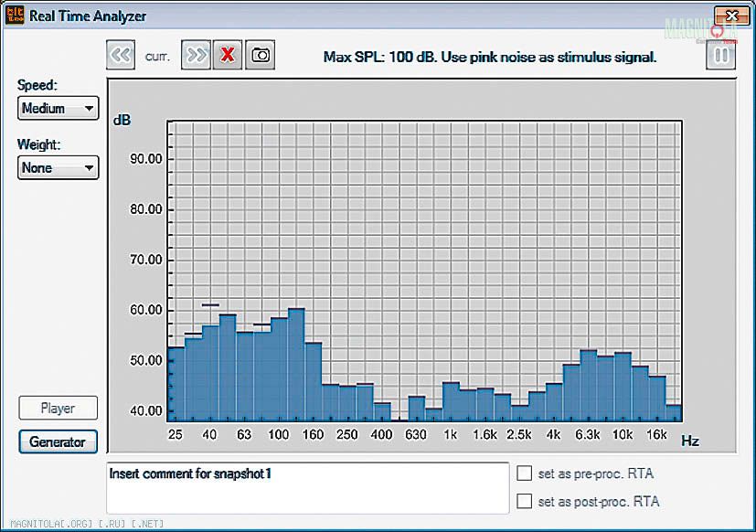
Task: Click the 50.00 dB axis label
Action: [146, 361]
